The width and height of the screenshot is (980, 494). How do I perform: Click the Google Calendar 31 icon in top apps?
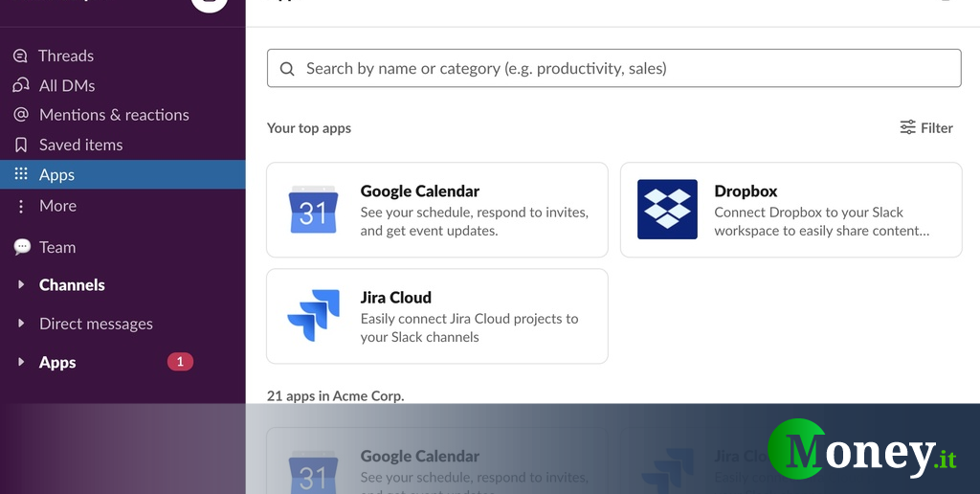[313, 210]
